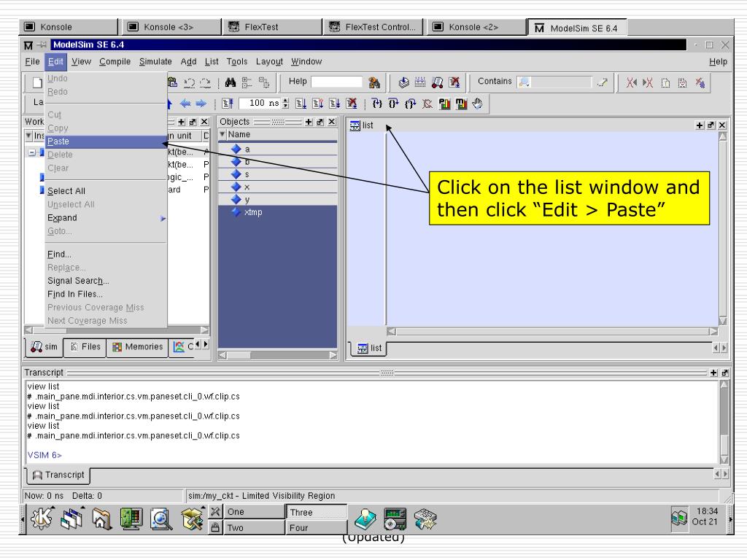The image size is (747, 560).
Task: Click the hand pan tool icon
Action: click(478, 104)
